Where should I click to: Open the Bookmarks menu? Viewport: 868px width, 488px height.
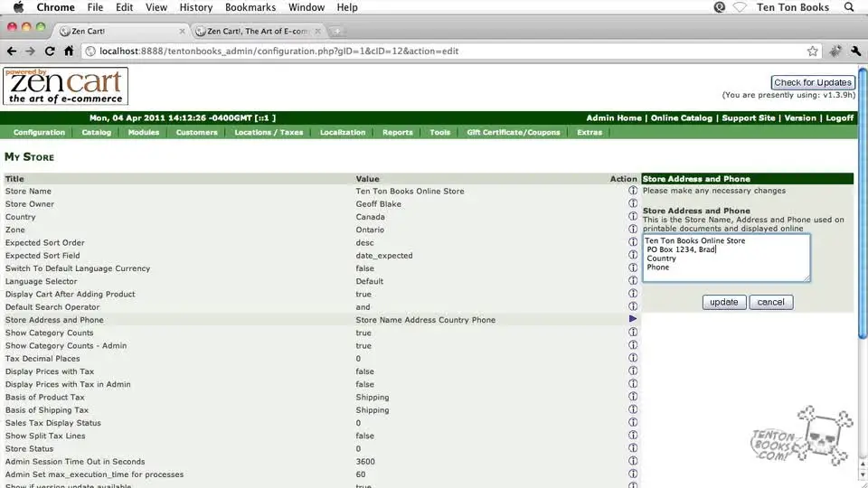[250, 7]
